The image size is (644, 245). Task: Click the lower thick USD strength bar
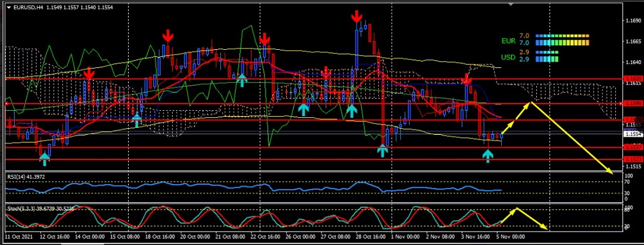pyautogui.click(x=547, y=60)
